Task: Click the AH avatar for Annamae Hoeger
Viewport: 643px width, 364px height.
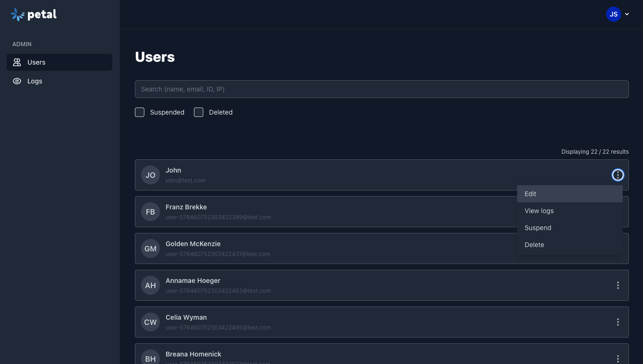Action: (150, 285)
